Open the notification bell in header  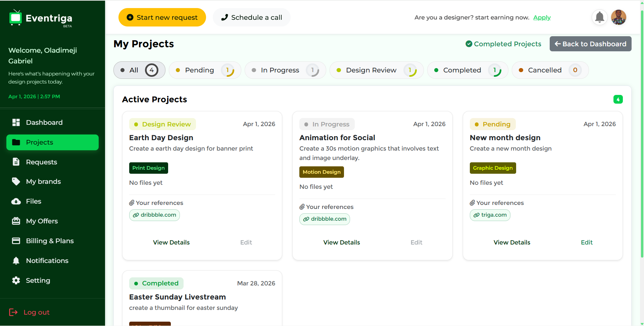click(x=600, y=17)
